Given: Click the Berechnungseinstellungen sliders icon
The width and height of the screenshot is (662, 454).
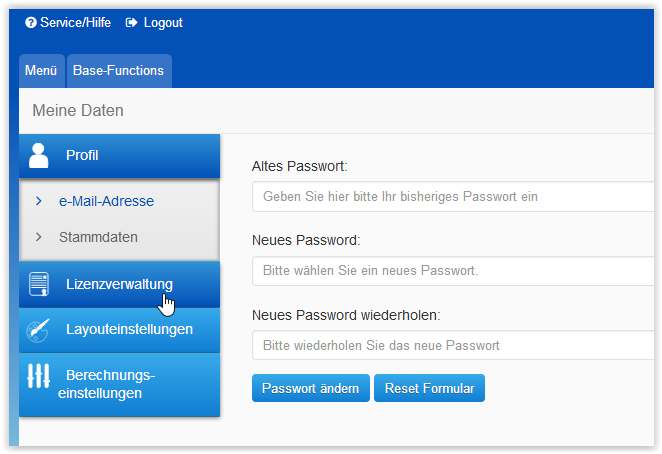Looking at the screenshot, I should pyautogui.click(x=38, y=376).
